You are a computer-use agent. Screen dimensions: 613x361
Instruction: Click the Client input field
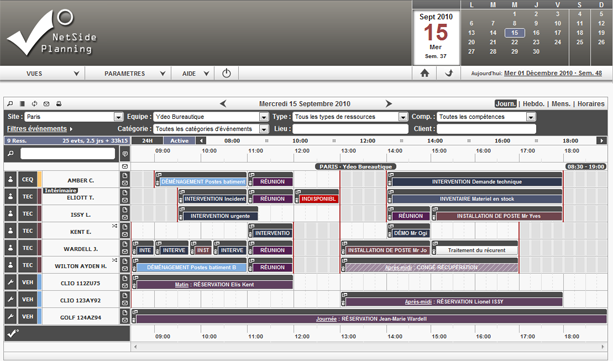point(486,129)
